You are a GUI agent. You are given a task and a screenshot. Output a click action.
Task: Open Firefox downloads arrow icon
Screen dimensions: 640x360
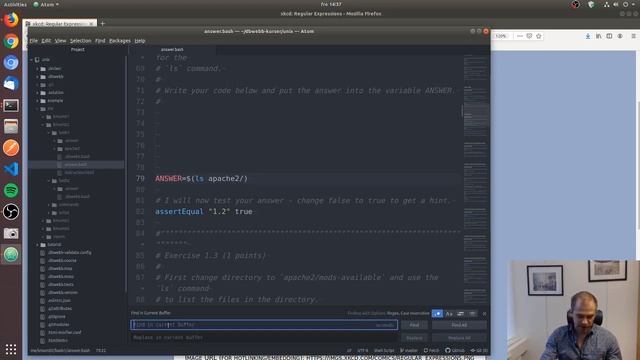point(588,36)
